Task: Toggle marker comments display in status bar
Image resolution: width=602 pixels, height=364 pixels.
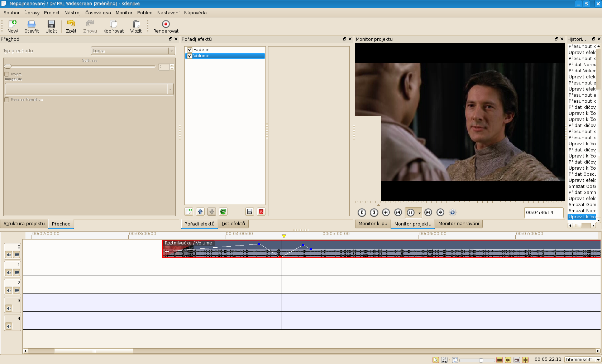Action: [517, 360]
